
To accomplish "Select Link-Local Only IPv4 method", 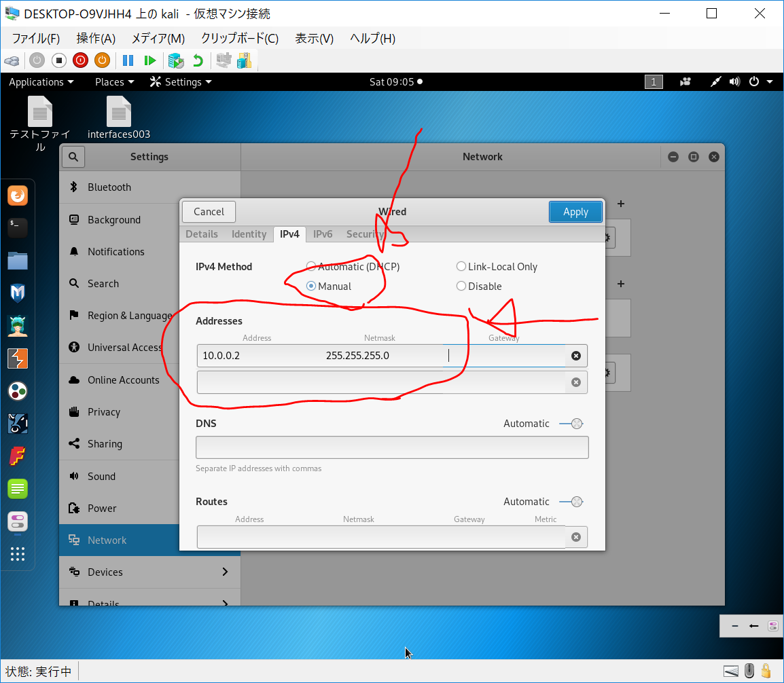I will click(461, 267).
